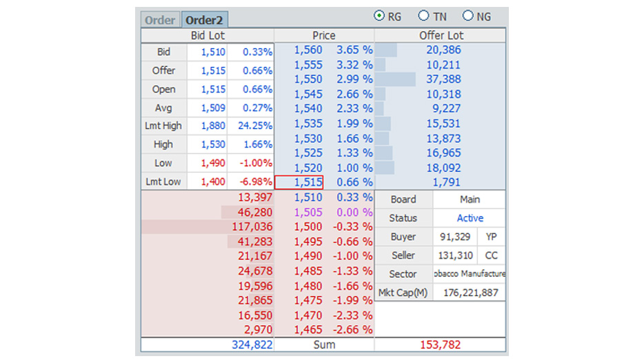Select the RG radio button
Screen dimensions: 644x363
point(380,17)
